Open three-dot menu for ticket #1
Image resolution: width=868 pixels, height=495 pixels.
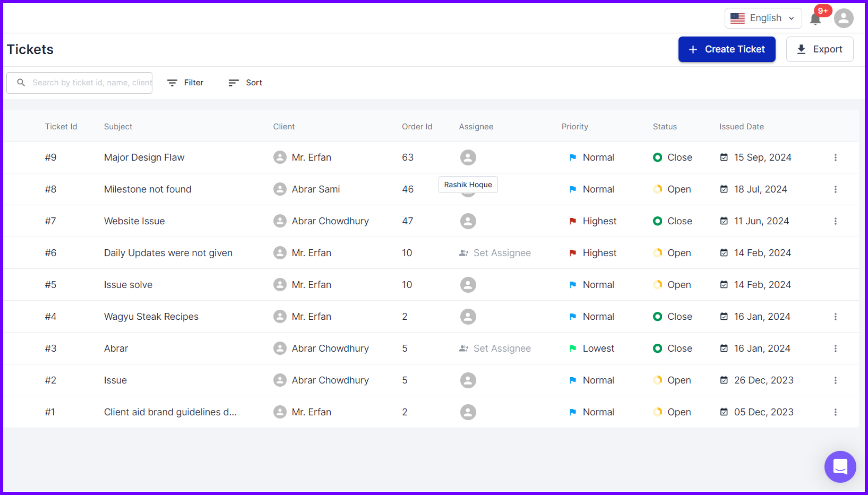click(x=835, y=412)
